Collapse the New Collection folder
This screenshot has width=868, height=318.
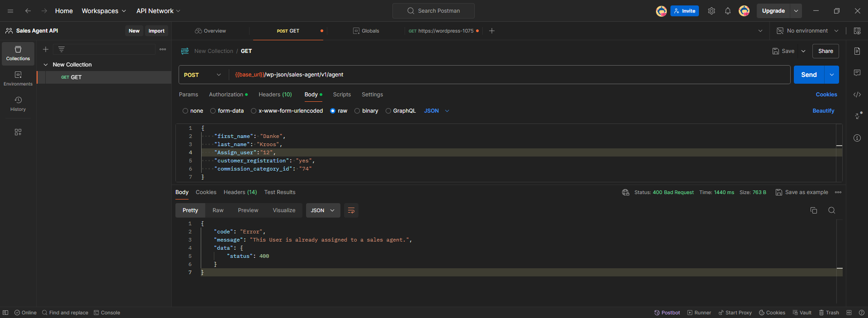46,65
